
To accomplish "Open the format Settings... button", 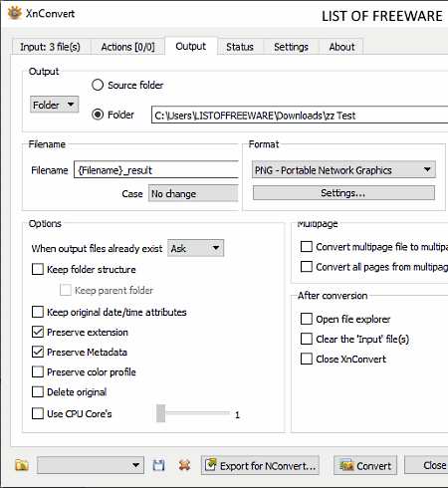I will pos(343,193).
